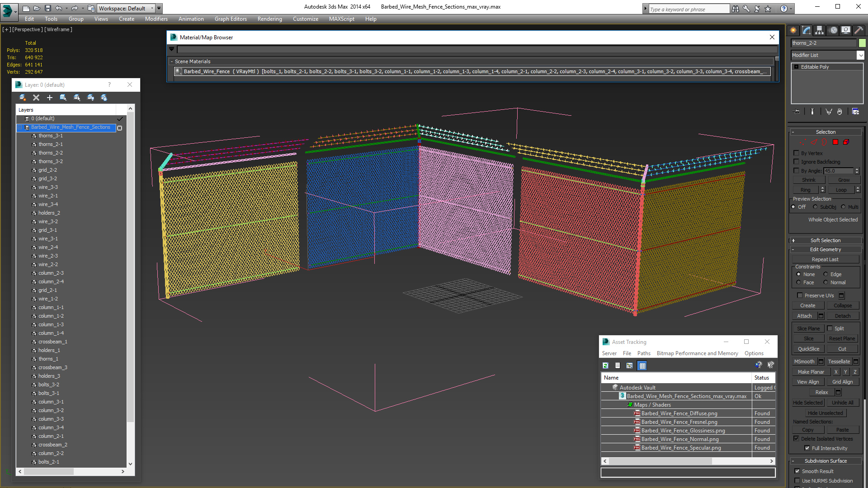Image resolution: width=868 pixels, height=488 pixels.
Task: Switch Asset Tracking to table view
Action: tap(642, 366)
